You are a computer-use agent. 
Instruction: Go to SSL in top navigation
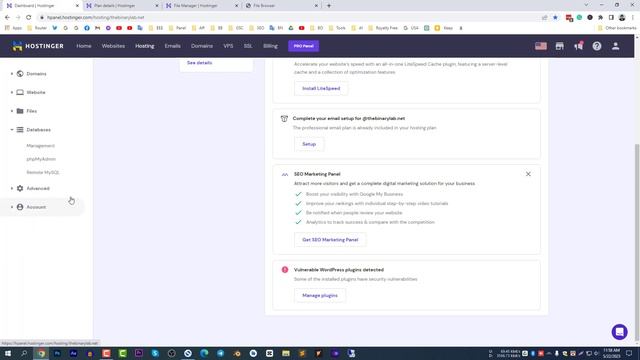tap(248, 46)
